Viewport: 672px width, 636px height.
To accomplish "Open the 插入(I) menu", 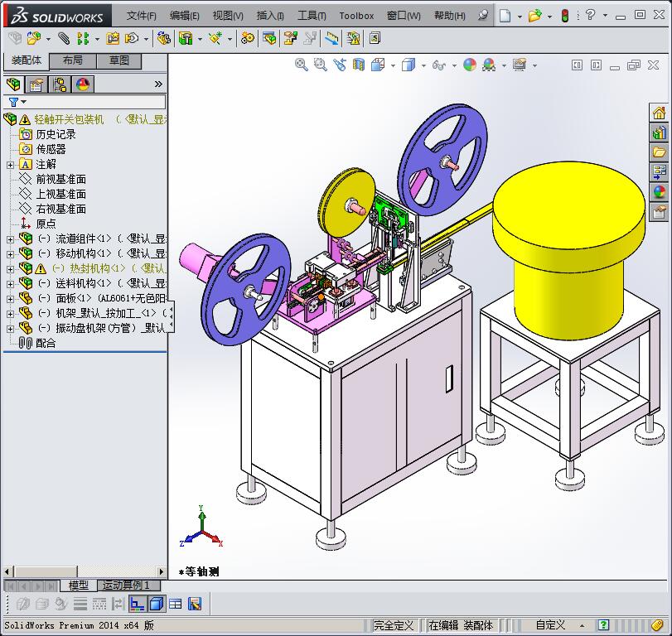I will point(270,16).
